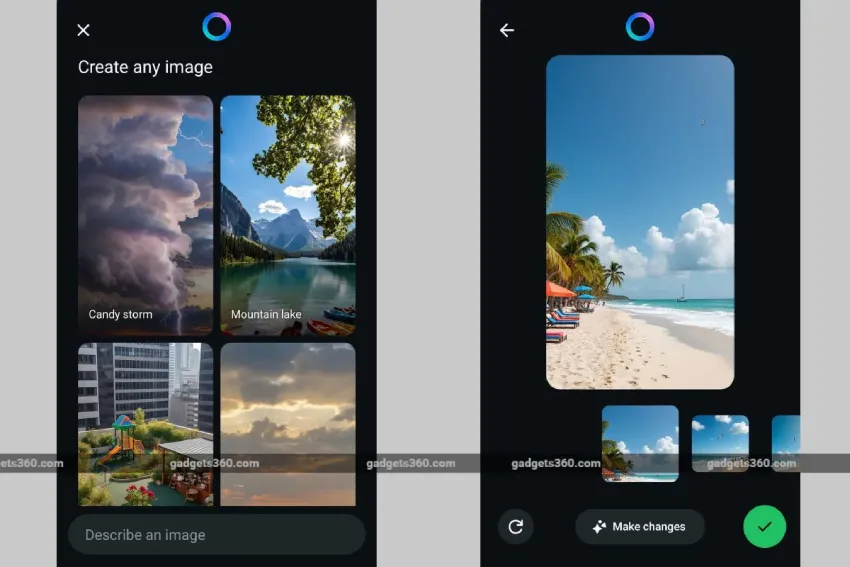This screenshot has height=567, width=850.
Task: Regenerate the image with the refresh icon
Action: (516, 526)
